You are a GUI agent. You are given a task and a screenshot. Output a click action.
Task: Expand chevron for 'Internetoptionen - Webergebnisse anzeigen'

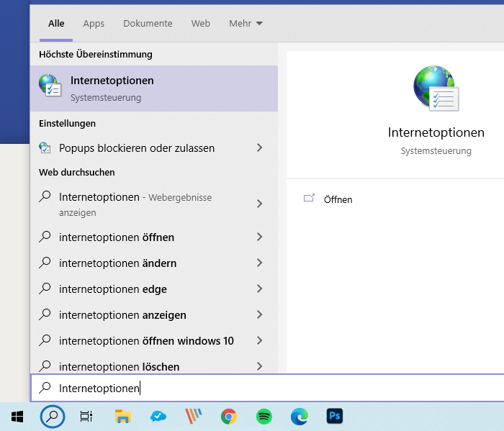(x=259, y=204)
